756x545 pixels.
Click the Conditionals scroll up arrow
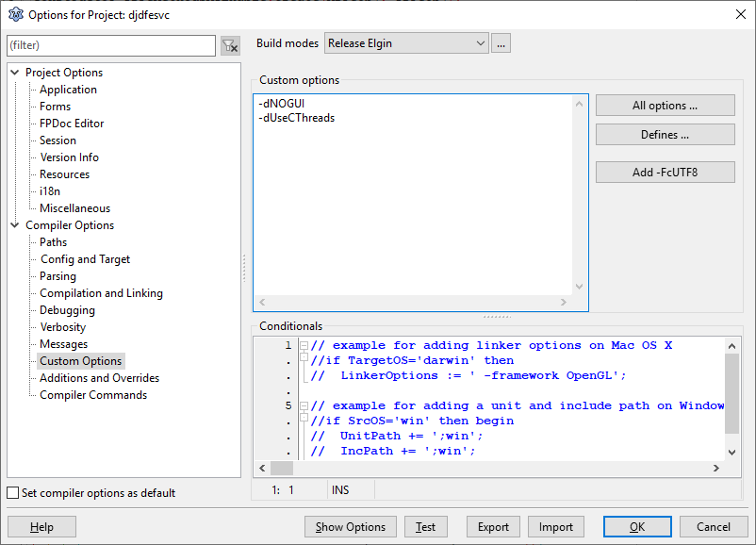point(731,346)
